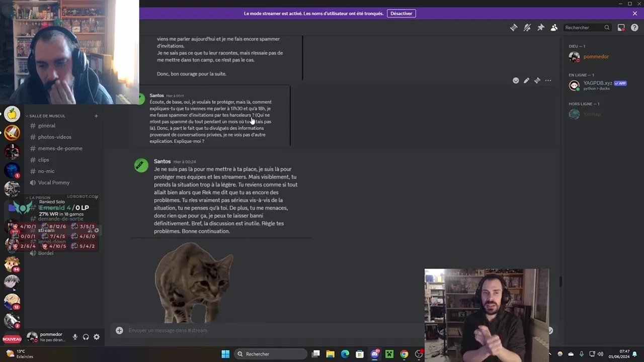Open File Explorer from taskbar
Image resolution: width=644 pixels, height=362 pixels.
click(331, 354)
